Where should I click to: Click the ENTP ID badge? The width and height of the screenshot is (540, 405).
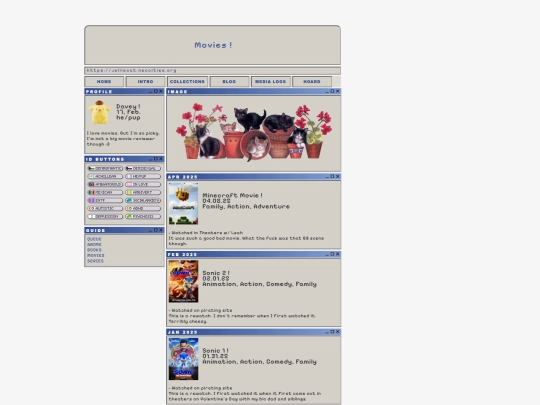105,200
